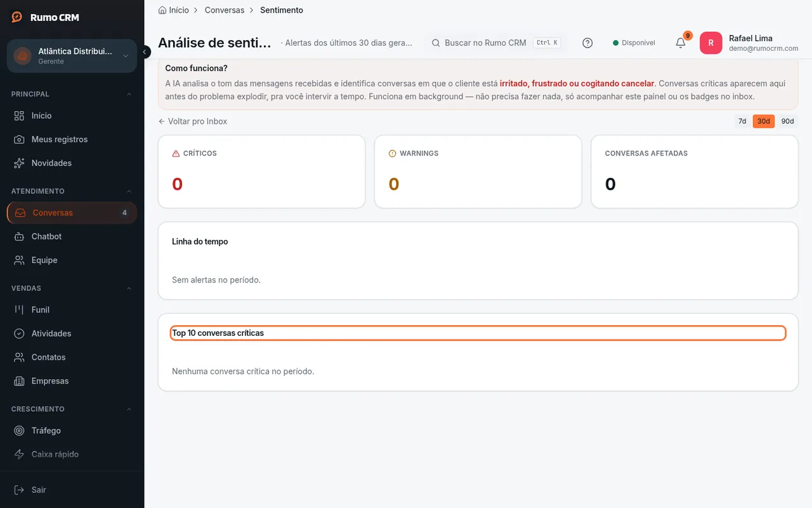Open the notifications bell icon
The image size is (812, 508).
click(680, 43)
